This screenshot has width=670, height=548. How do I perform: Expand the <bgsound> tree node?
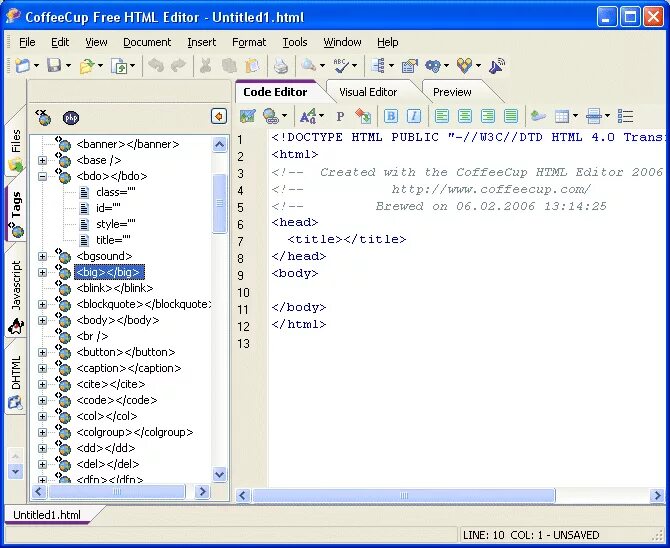click(42, 256)
